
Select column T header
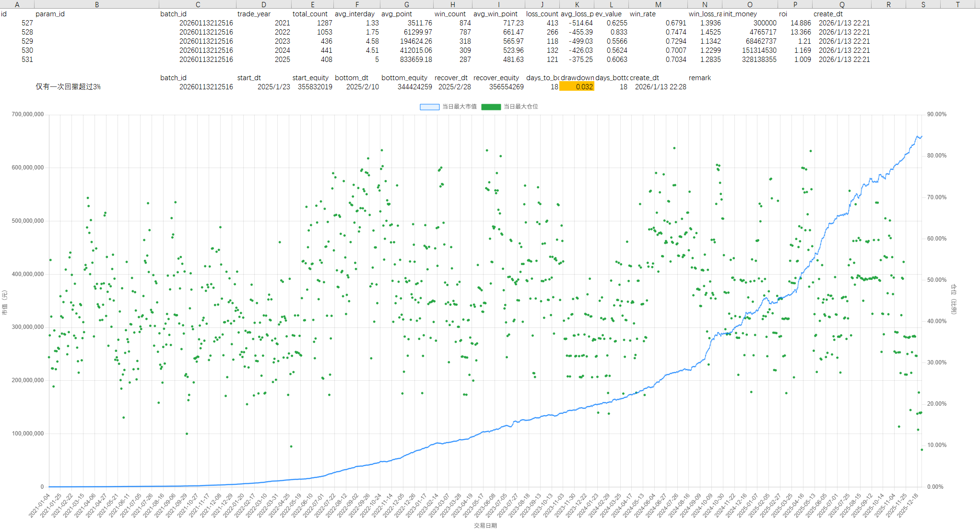957,4
